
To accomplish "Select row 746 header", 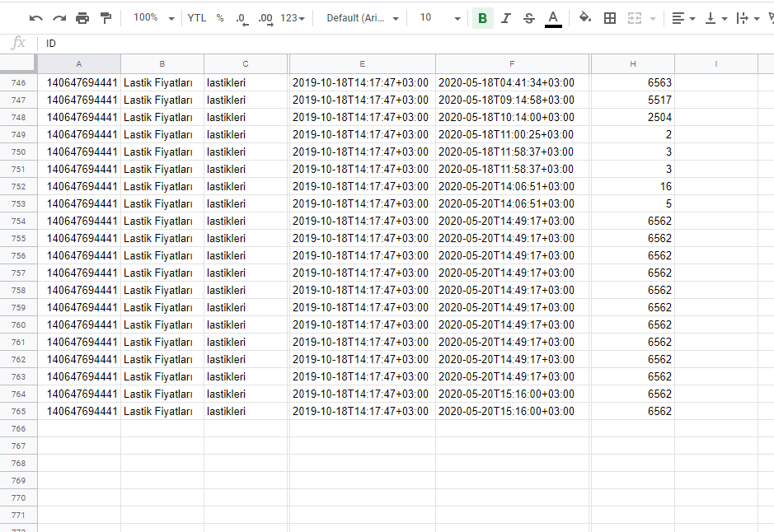I will (x=18, y=83).
